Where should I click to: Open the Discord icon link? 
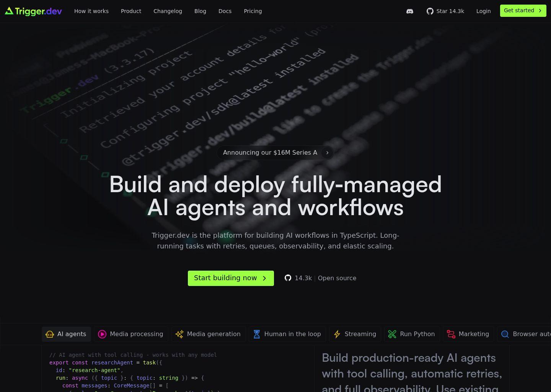click(409, 11)
